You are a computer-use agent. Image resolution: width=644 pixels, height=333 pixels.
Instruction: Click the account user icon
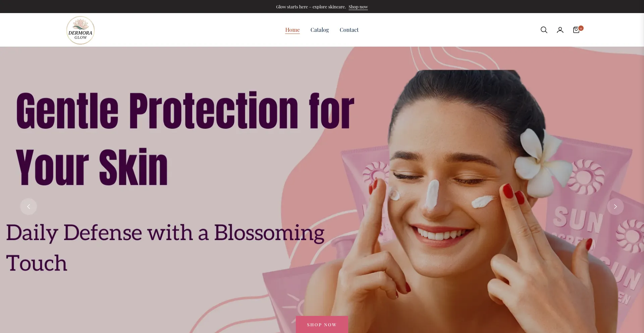point(560,30)
